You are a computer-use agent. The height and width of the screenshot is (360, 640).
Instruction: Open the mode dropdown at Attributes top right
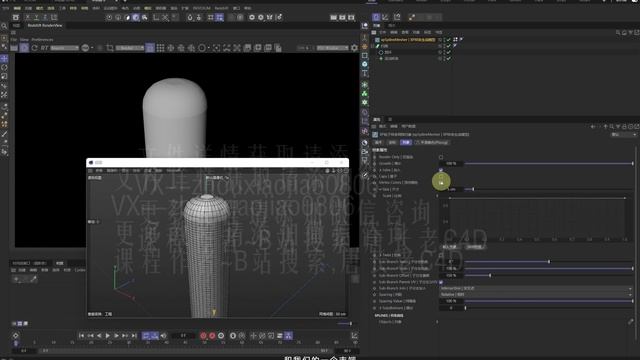click(x=623, y=134)
